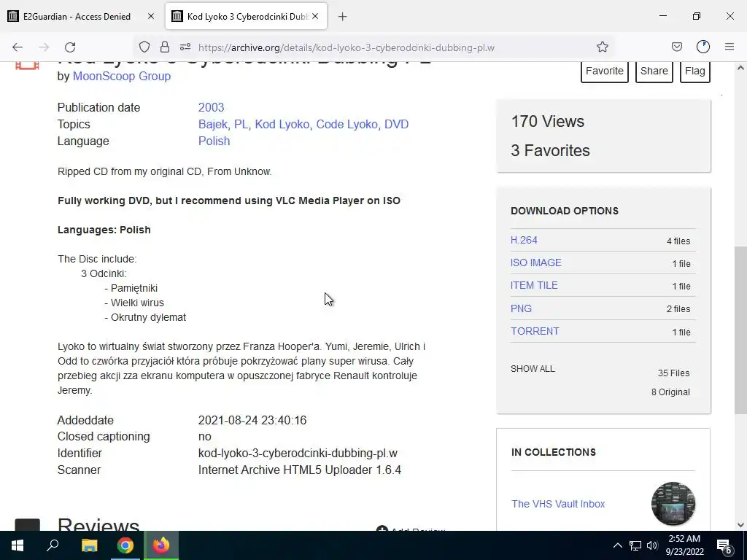Viewport: 747px width, 560px height.
Task: Open the Firefox hamburger application menu
Action: tap(729, 47)
